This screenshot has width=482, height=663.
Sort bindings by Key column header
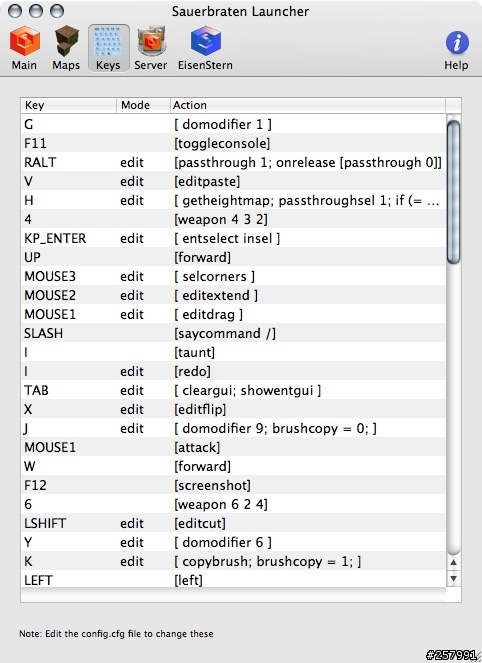pyautogui.click(x=68, y=105)
